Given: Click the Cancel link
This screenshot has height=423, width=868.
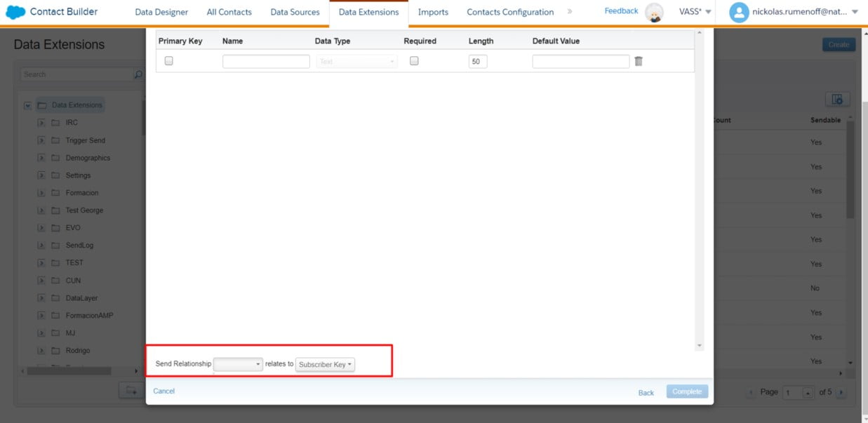Looking at the screenshot, I should (x=163, y=391).
